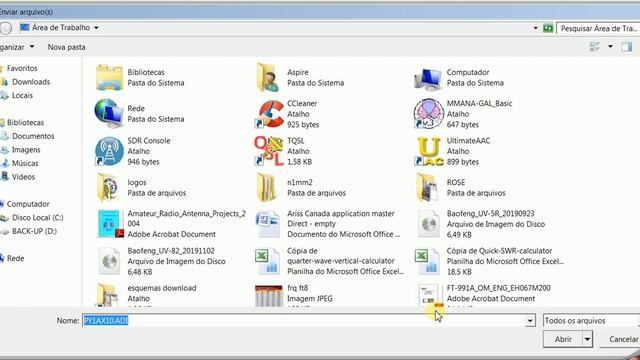
Task: Select Rede in navigation pane
Action: (15, 258)
